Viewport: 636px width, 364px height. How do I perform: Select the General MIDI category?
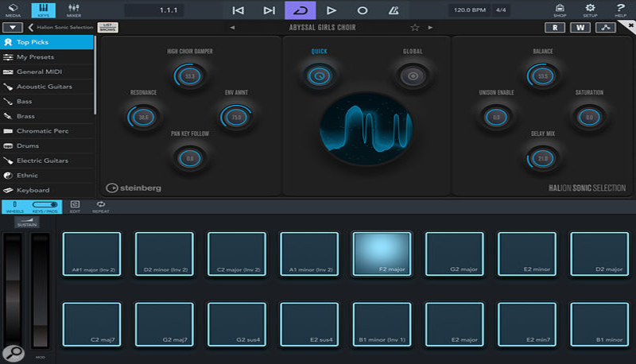47,72
